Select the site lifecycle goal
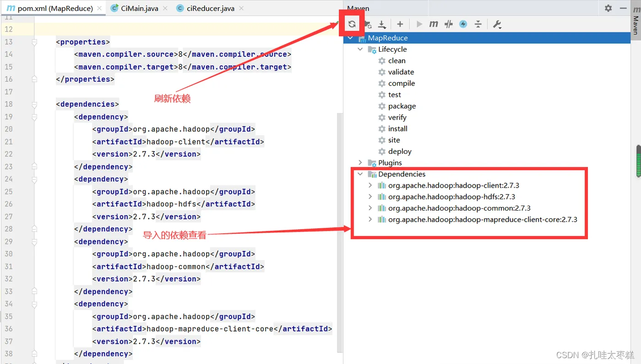Viewport: 641px width, 364px height. pyautogui.click(x=394, y=140)
